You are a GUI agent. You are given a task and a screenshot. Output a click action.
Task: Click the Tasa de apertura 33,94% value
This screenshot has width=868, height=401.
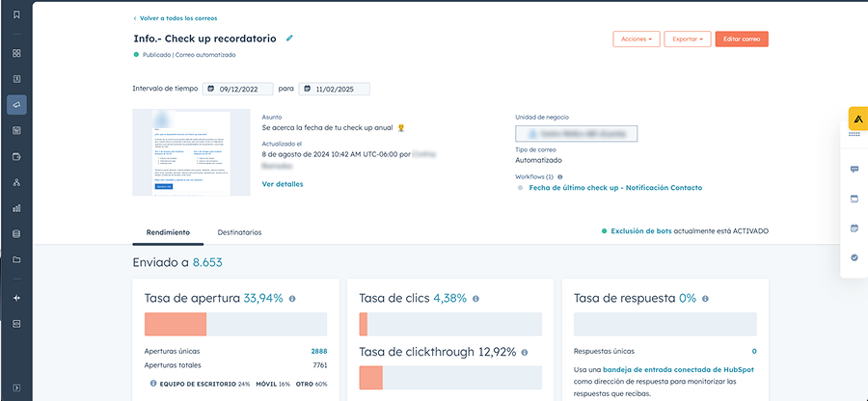(x=263, y=299)
